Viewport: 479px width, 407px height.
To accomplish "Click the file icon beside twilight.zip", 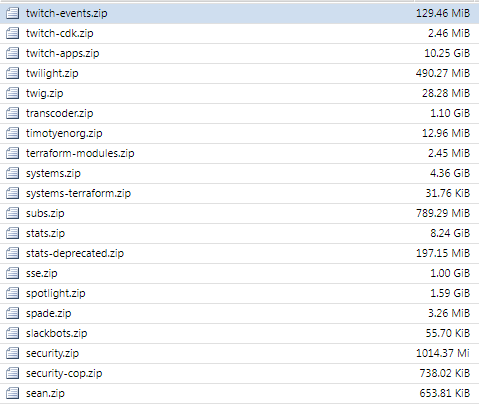I will [x=12, y=73].
